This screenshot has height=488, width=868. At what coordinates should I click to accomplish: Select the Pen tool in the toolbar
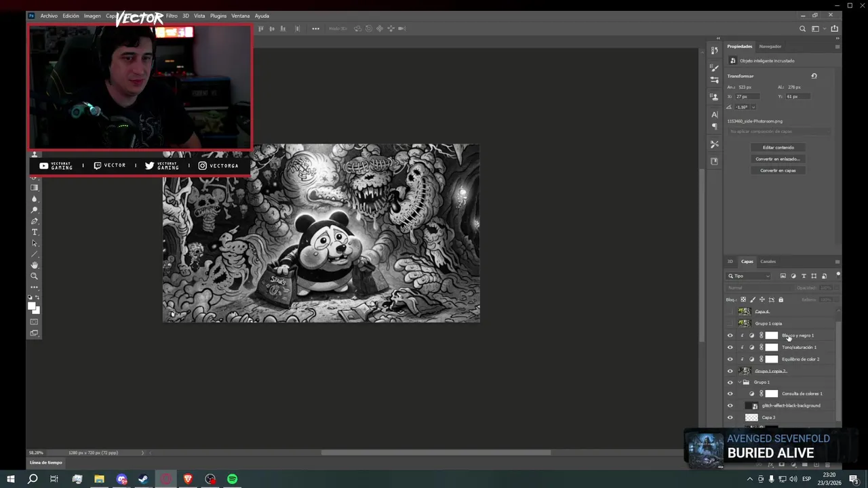(35, 221)
